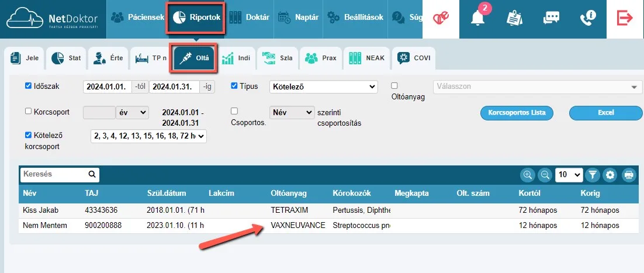
Task: Open the Típus Kötelező dropdown
Action: point(323,87)
